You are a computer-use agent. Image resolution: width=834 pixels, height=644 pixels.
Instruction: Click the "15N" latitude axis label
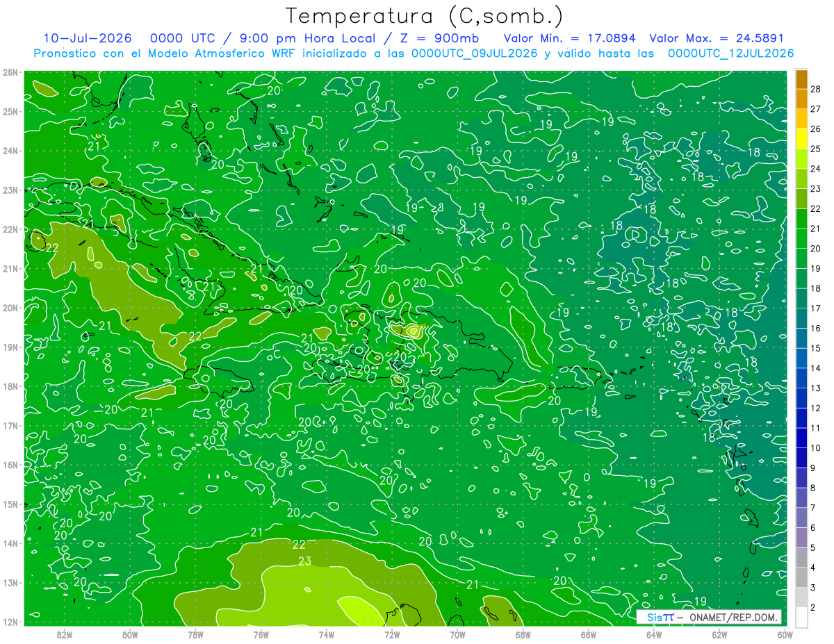(x=10, y=504)
